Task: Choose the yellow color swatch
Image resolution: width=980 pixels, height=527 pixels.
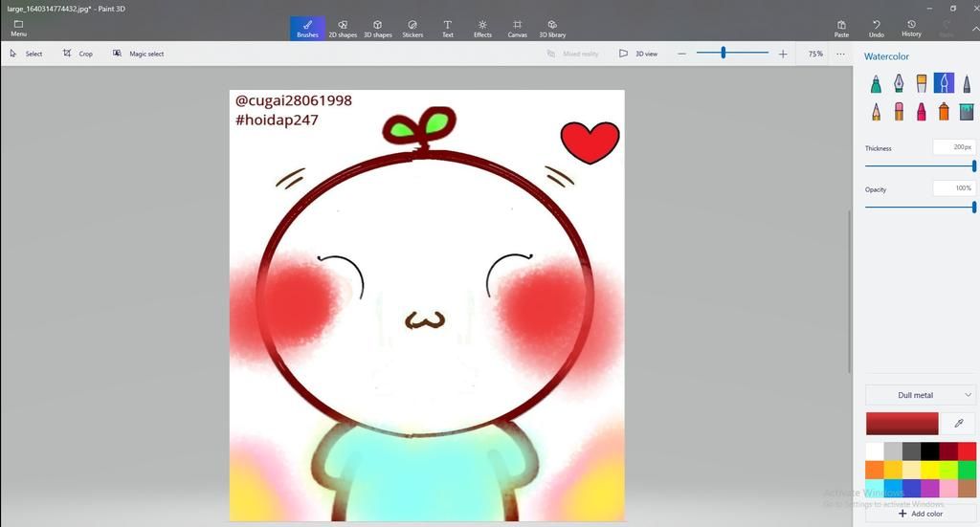Action: click(929, 470)
